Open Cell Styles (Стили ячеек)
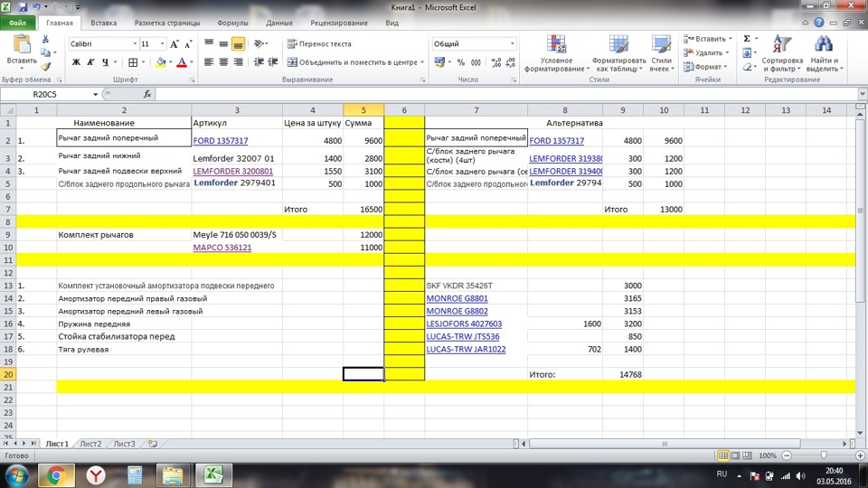This screenshot has height=488, width=868. 661,53
